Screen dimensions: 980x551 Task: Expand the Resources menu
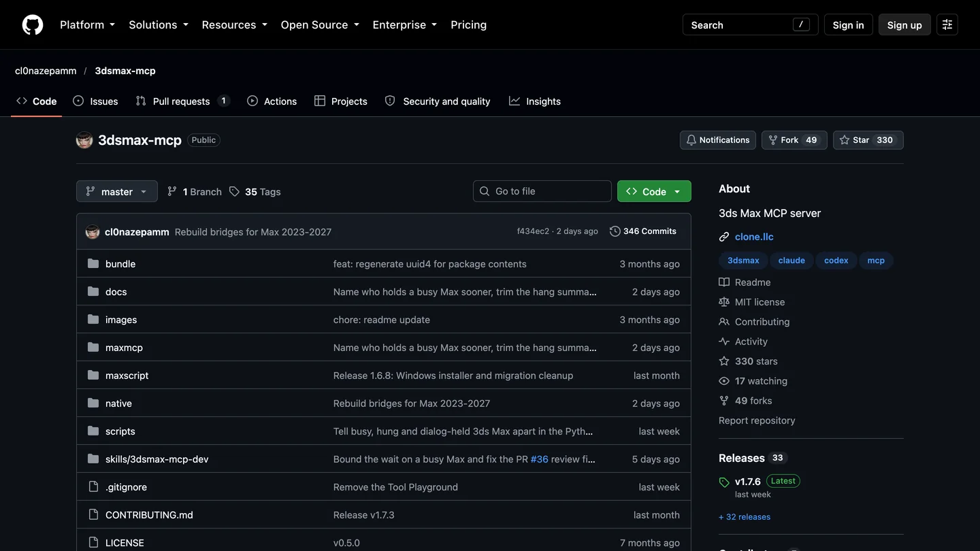[x=234, y=24]
